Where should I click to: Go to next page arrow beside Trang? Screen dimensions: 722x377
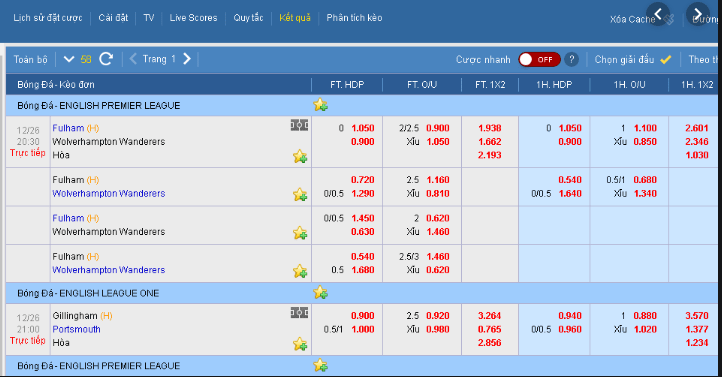tap(186, 59)
